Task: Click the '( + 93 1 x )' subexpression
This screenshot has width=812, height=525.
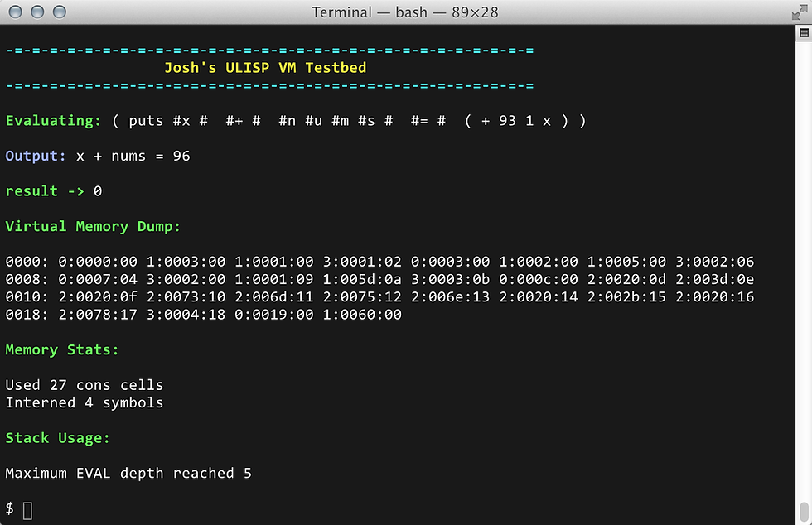Action: click(x=516, y=121)
